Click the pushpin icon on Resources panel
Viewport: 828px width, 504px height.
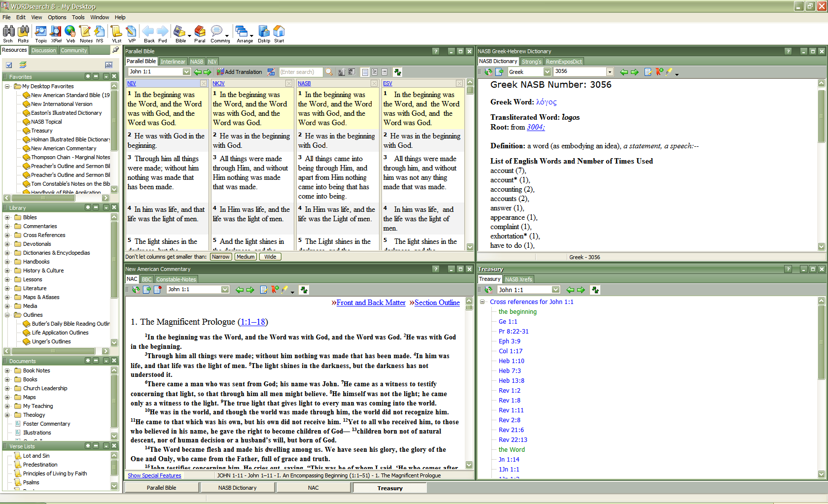click(115, 50)
